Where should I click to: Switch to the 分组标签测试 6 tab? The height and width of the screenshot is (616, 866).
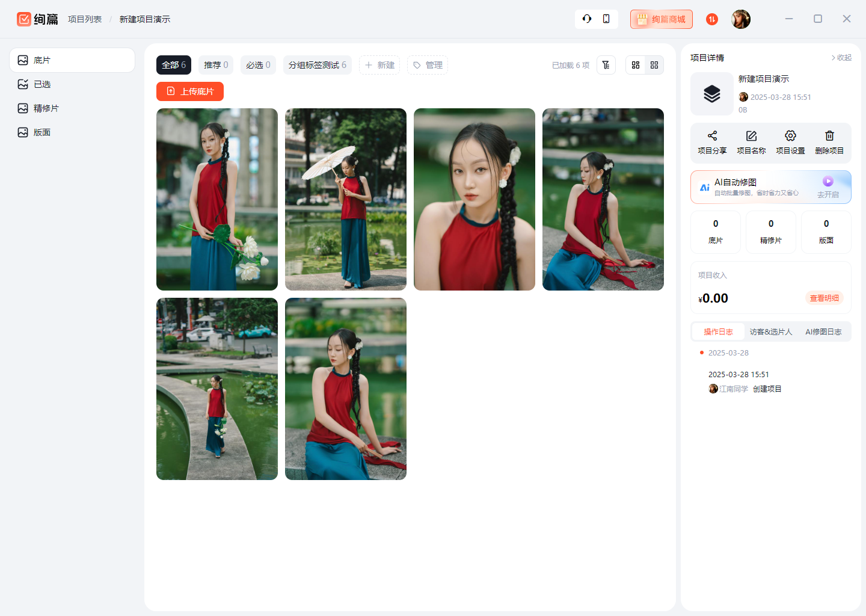pyautogui.click(x=318, y=65)
